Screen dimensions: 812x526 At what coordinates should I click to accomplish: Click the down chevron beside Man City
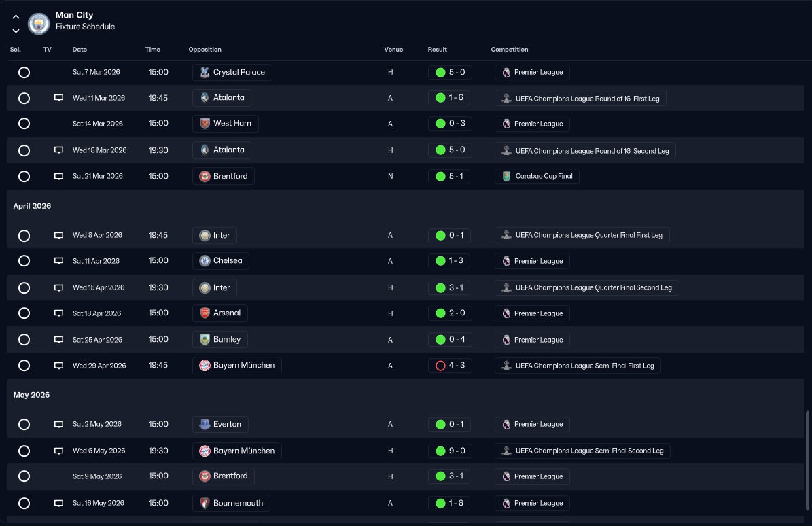16,31
